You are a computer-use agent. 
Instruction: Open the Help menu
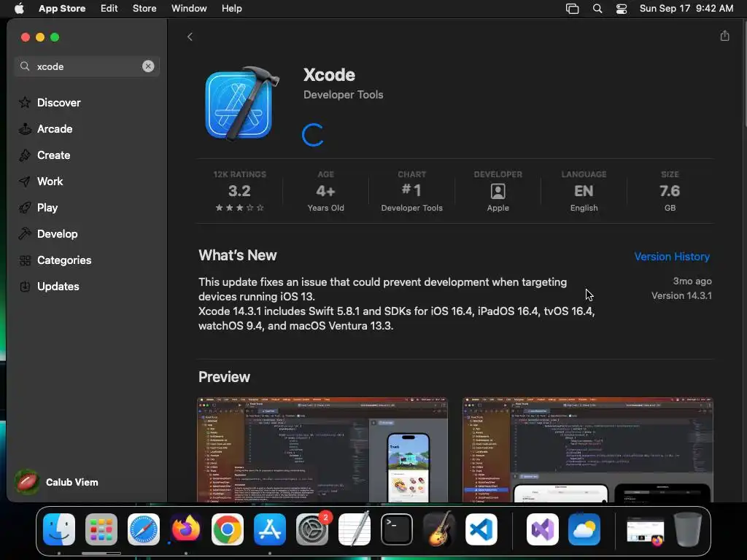[x=231, y=9]
